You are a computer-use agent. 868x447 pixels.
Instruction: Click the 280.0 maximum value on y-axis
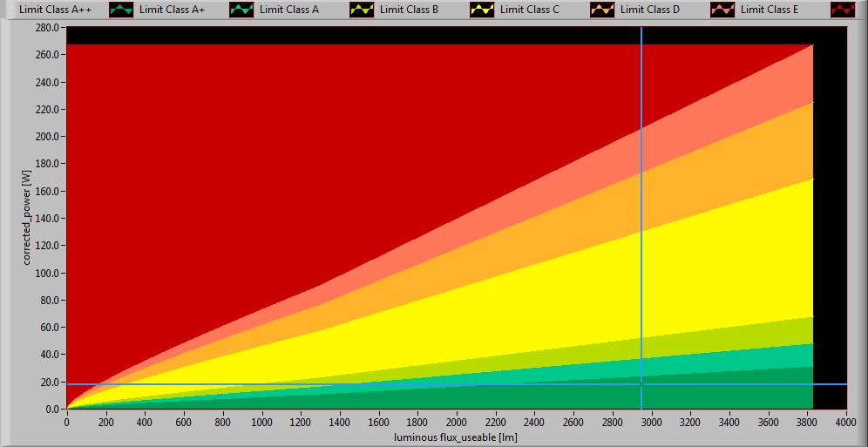click(x=45, y=28)
